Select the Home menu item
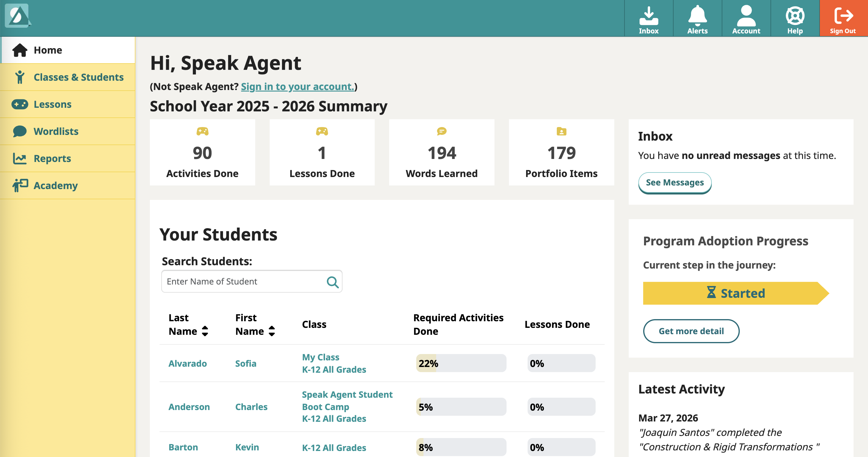 point(48,50)
